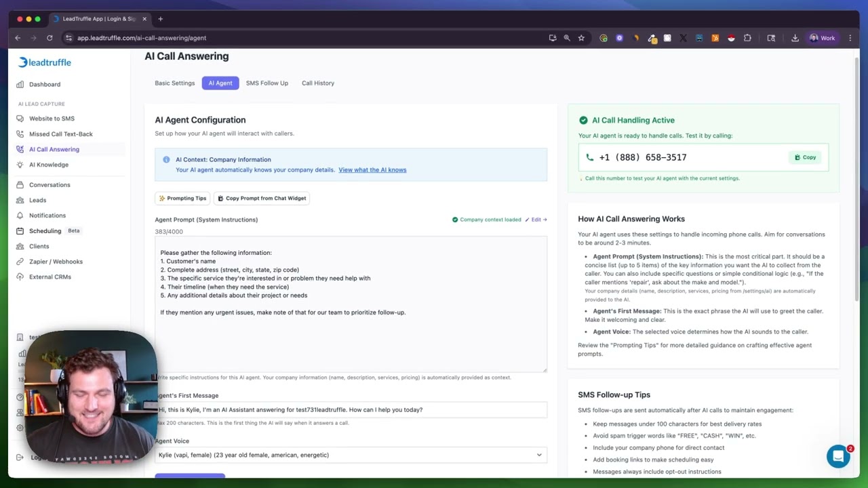
Task: Open browser Downloads icon
Action: [x=795, y=38]
